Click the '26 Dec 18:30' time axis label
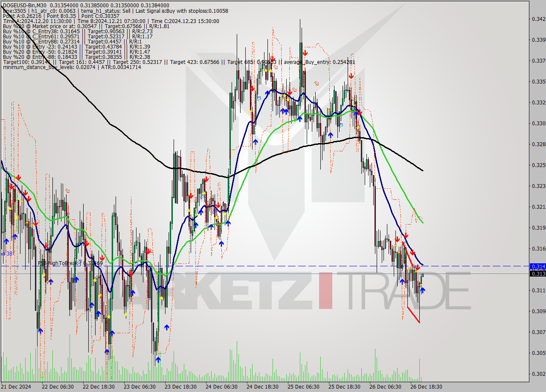The image size is (546, 392). pos(427,387)
